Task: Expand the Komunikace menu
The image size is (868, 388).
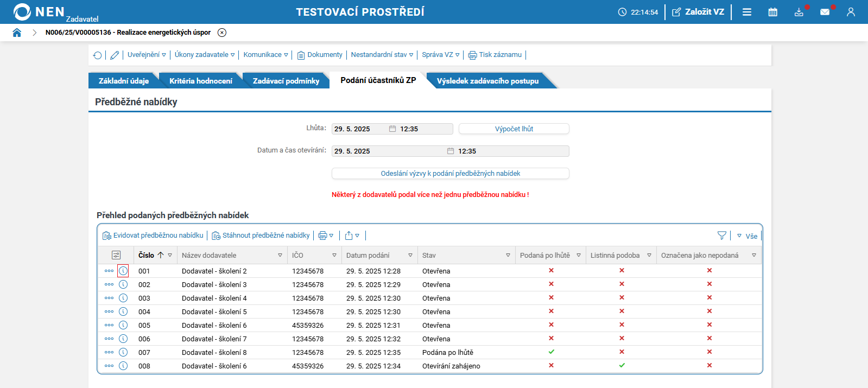Action: [x=265, y=55]
